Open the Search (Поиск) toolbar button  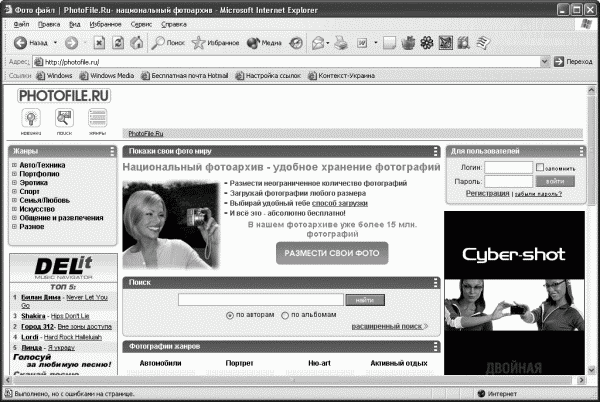click(168, 43)
